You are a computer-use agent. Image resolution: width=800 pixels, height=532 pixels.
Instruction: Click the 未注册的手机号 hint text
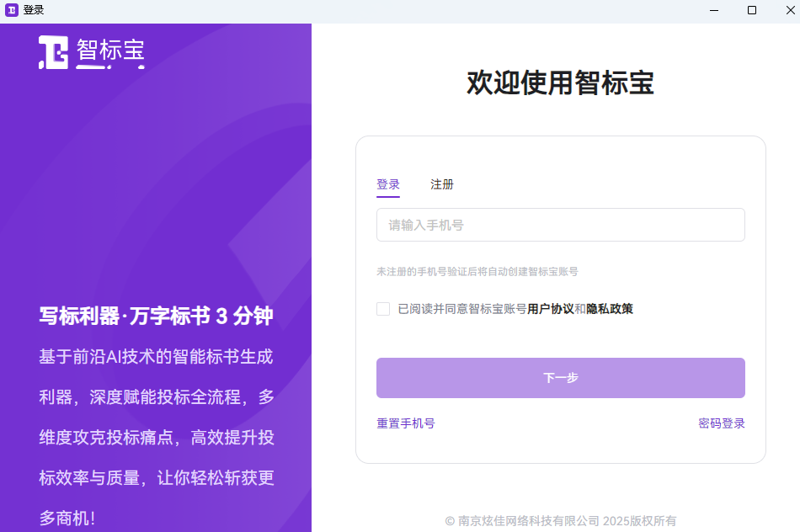pos(477,272)
